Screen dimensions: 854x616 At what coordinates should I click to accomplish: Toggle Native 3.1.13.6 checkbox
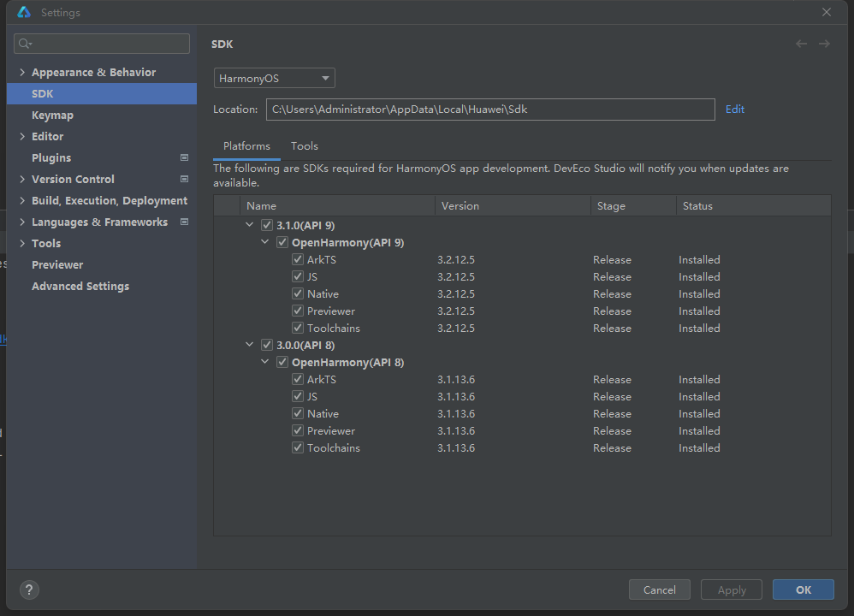298,413
